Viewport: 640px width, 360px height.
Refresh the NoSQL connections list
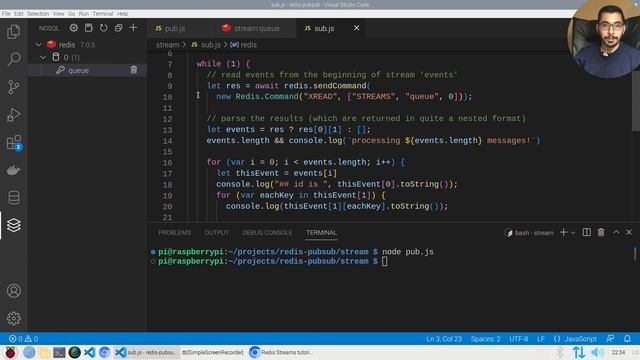click(104, 28)
